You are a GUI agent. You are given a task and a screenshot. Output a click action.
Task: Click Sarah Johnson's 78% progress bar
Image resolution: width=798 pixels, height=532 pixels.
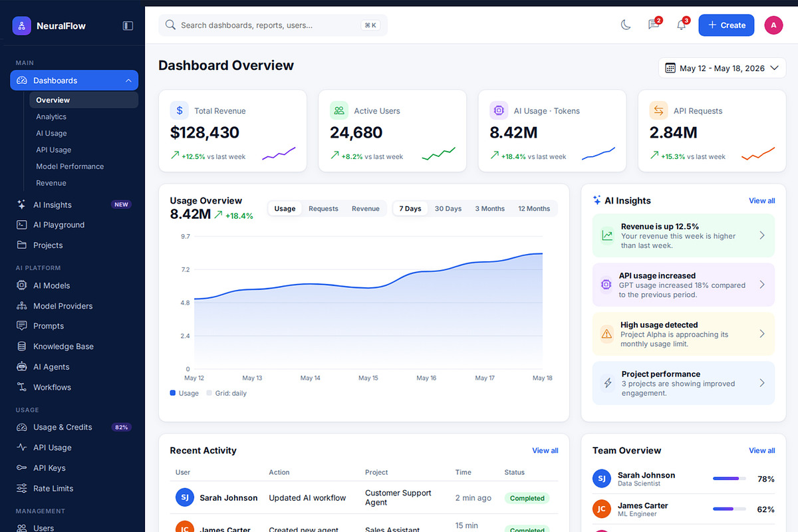[730, 479]
